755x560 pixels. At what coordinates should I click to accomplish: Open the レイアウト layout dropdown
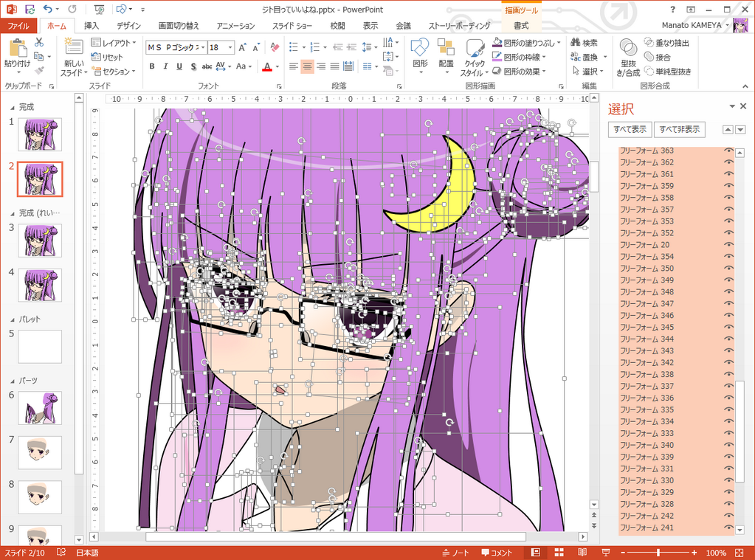(x=113, y=43)
